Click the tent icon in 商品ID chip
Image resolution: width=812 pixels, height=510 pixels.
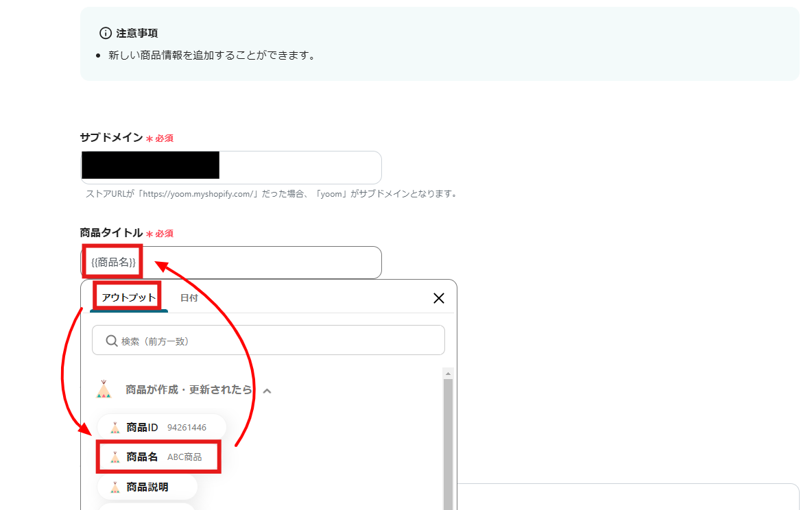115,428
